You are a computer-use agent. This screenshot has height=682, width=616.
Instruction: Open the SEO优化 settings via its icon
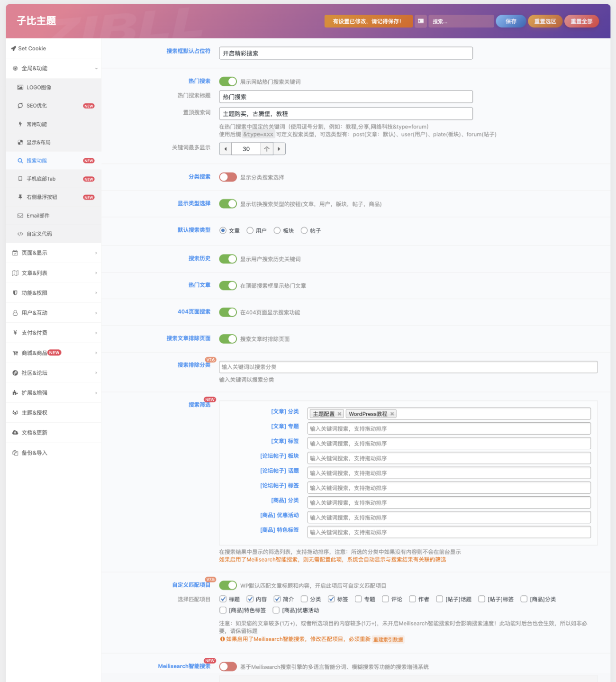tap(19, 106)
